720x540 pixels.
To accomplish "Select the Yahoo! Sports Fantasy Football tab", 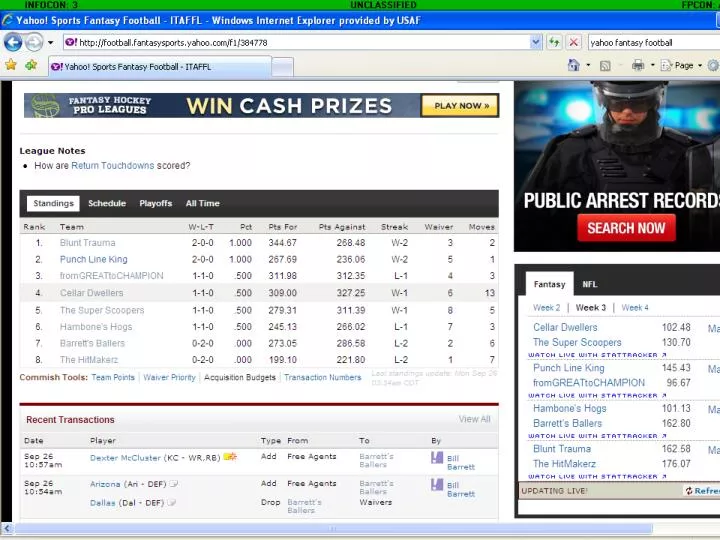I will click(x=160, y=67).
